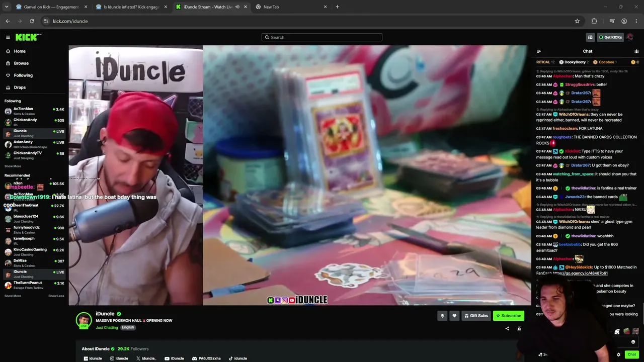
Task: Click the iDuncle streamer avatar
Action: [84, 320]
